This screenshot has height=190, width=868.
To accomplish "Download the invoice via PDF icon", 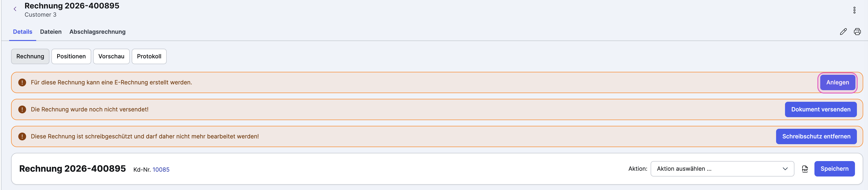I will point(805,169).
